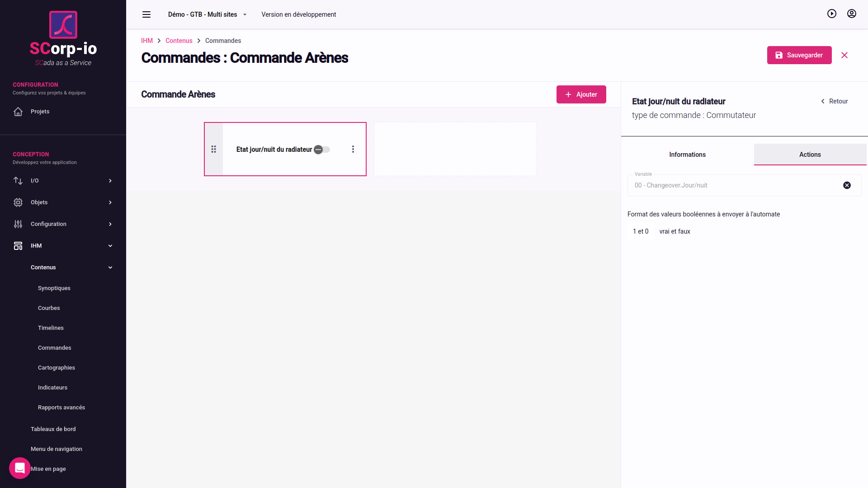Click the 'Commandes' breadcrumb text
Screen dimensions: 868x488
(223, 41)
